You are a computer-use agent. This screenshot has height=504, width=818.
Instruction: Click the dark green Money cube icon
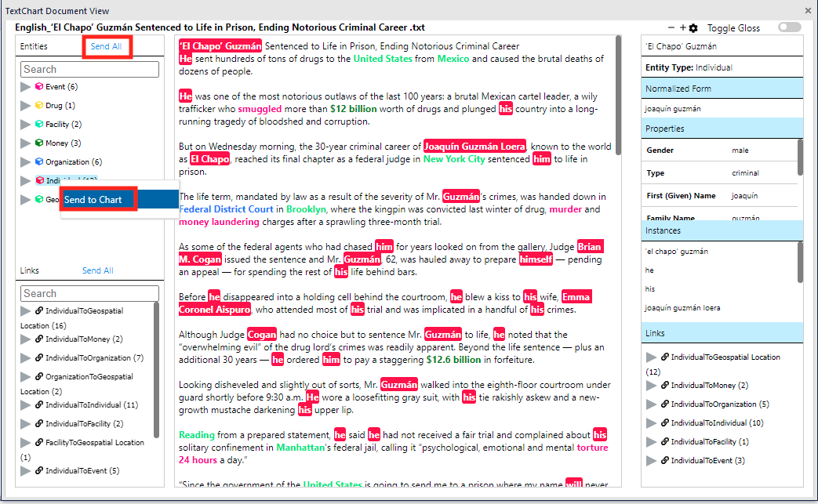[39, 143]
